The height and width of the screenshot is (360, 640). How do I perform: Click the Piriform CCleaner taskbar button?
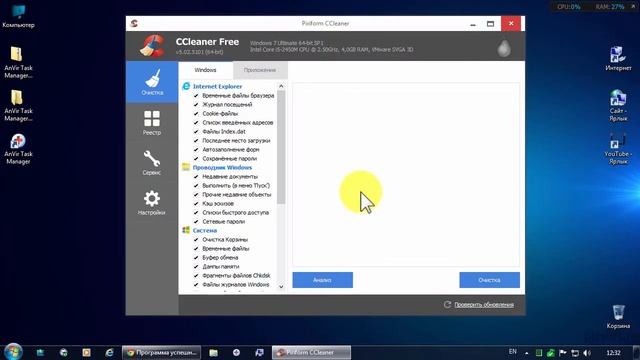pos(311,353)
